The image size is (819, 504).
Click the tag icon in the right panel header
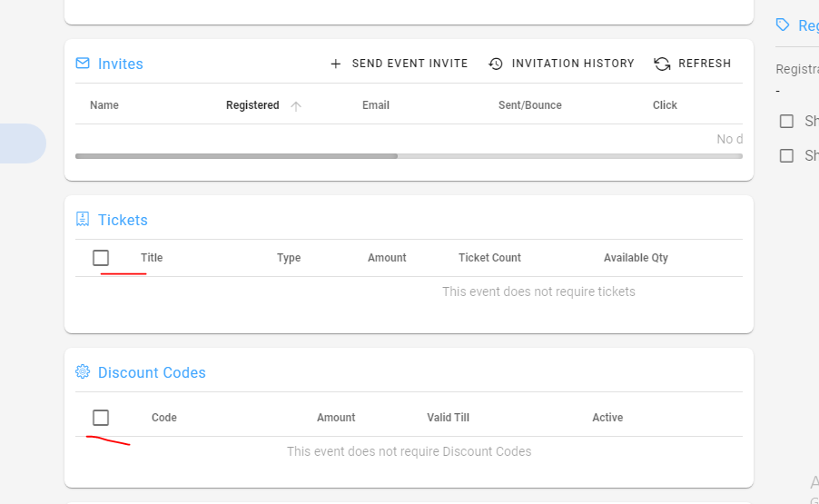[x=783, y=25]
